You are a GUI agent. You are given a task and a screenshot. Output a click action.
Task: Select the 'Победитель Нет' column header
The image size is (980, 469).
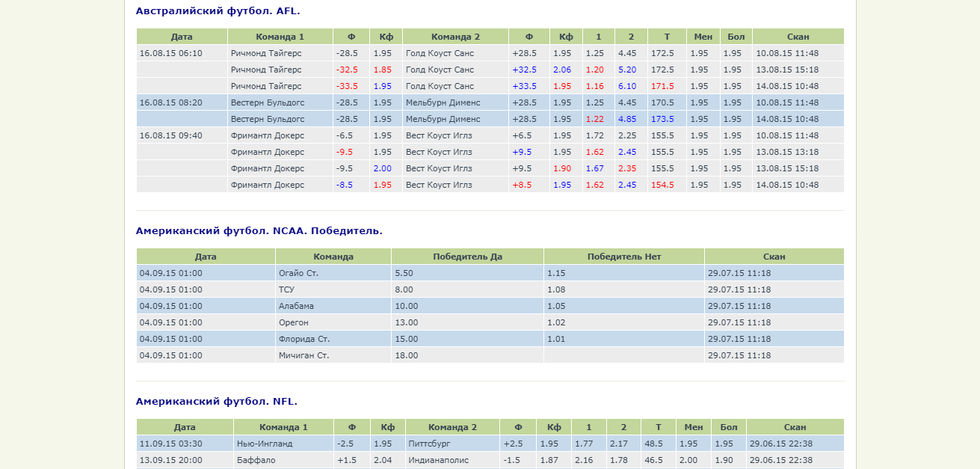point(624,257)
